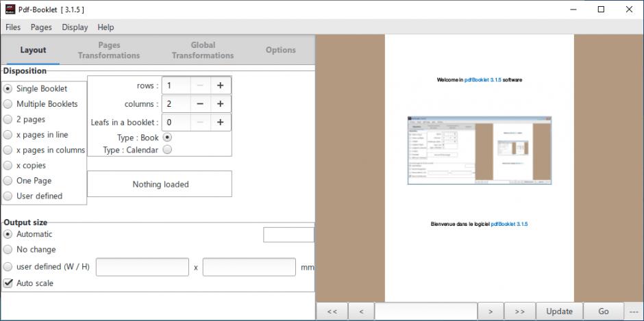Increase rows with the plus button
Image resolution: width=644 pixels, height=321 pixels.
tap(221, 86)
